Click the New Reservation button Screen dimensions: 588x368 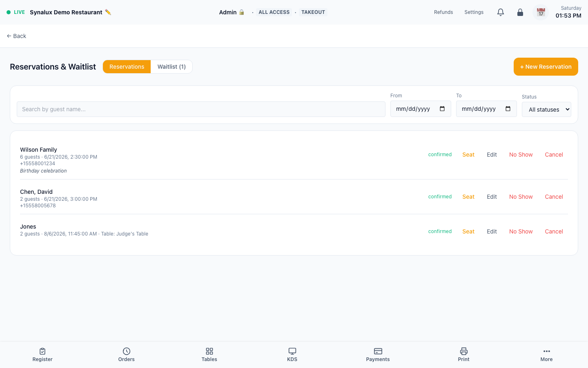point(546,67)
